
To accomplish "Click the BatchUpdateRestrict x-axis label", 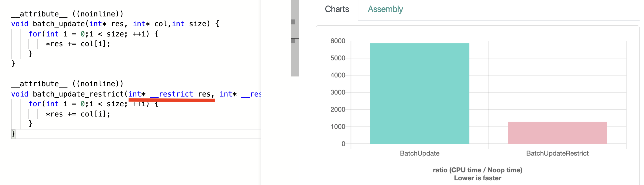I will pos(557,153).
